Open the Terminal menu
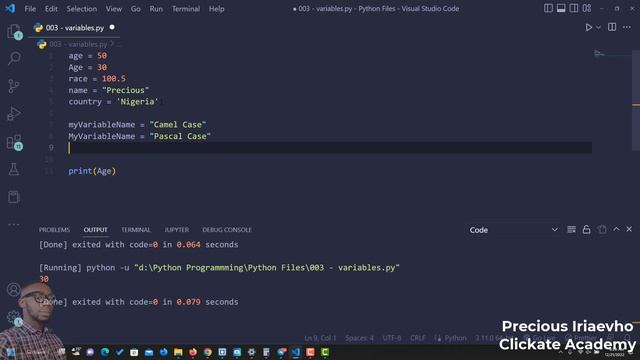This screenshot has width=640, height=360. 186,9
